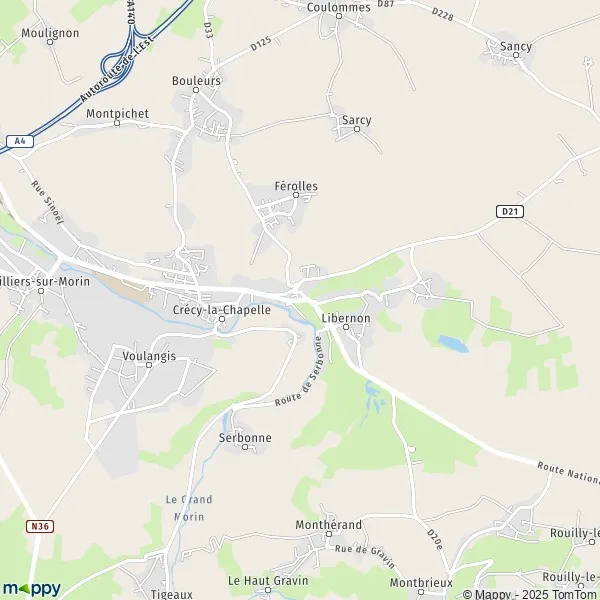This screenshot has width=600, height=600.
Task: Select the Libernon place marker
Action: (x=346, y=327)
